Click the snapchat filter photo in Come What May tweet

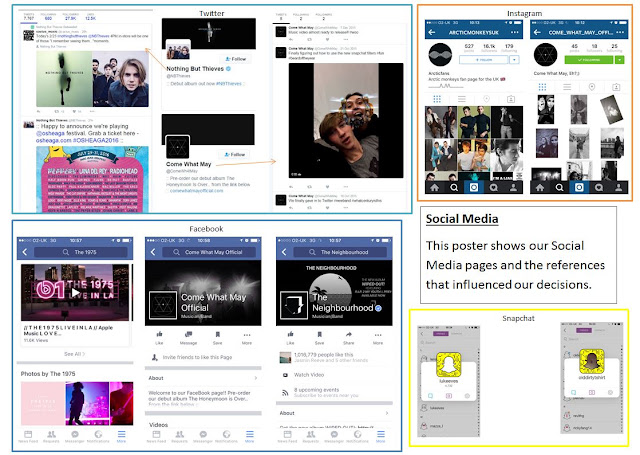click(346, 120)
